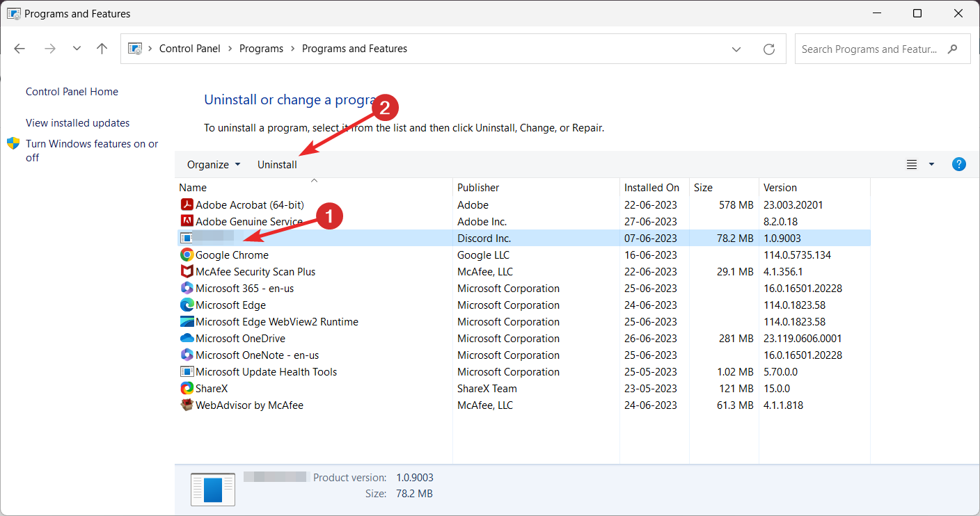Screen dimensions: 980x516
Task: Click the Search Programs and Features box
Action: pos(869,49)
